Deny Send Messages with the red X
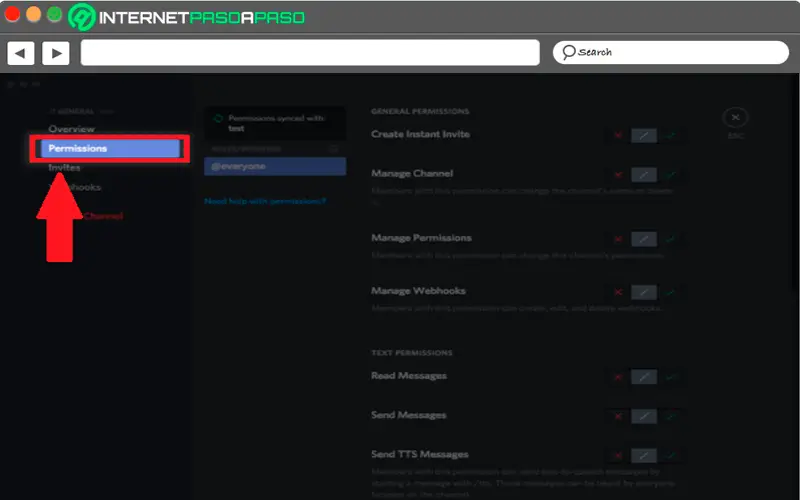The image size is (800, 500). [618, 416]
